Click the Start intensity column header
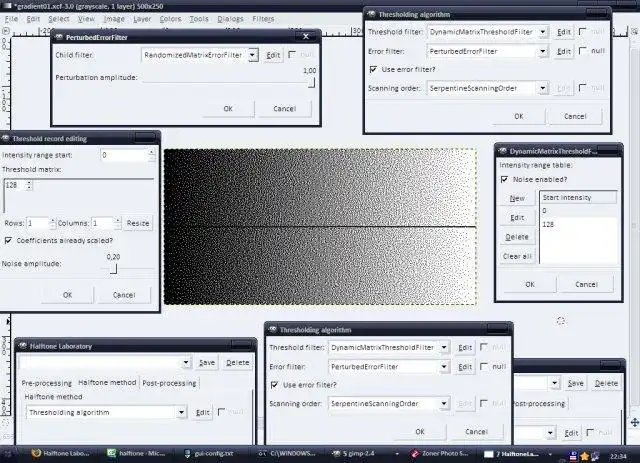Screen dimensions: 640x463 578,197
